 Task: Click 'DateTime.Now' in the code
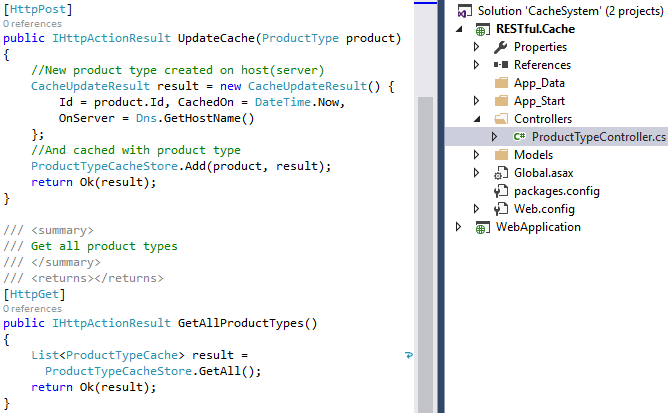coord(297,102)
